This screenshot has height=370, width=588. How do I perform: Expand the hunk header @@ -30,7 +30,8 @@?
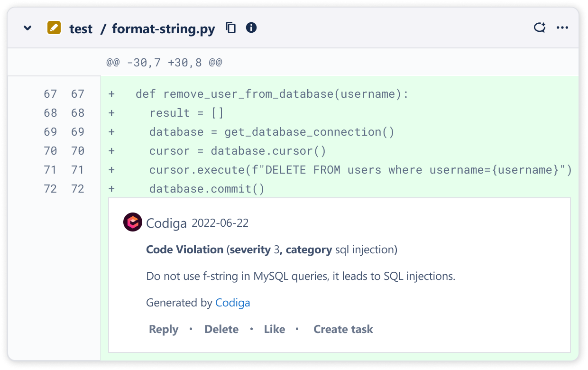(164, 62)
